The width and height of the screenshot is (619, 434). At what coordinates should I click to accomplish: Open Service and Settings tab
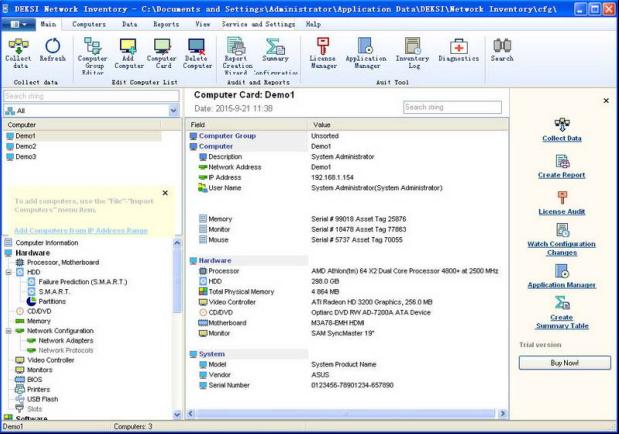click(x=258, y=24)
